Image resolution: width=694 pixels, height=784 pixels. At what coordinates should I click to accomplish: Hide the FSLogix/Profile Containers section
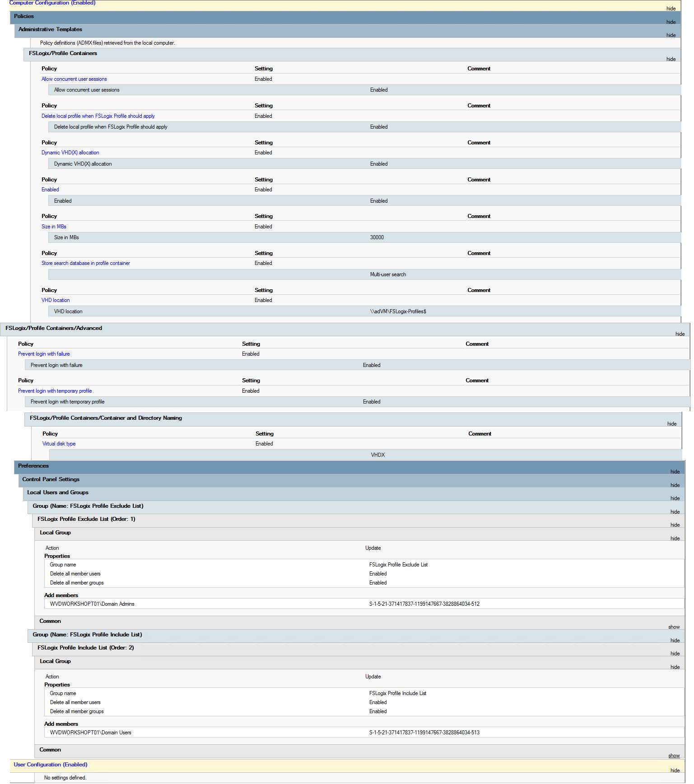pyautogui.click(x=671, y=59)
